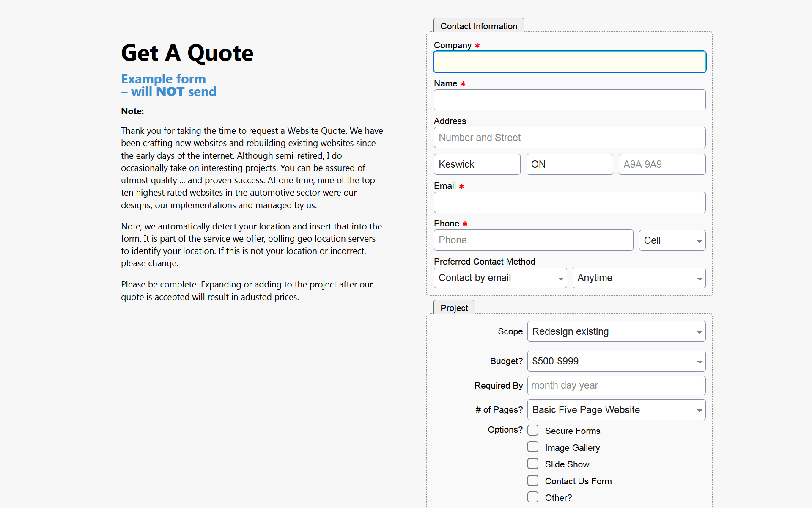Open the Anytime contact time dropdown
Image resolution: width=812 pixels, height=508 pixels.
click(x=639, y=278)
